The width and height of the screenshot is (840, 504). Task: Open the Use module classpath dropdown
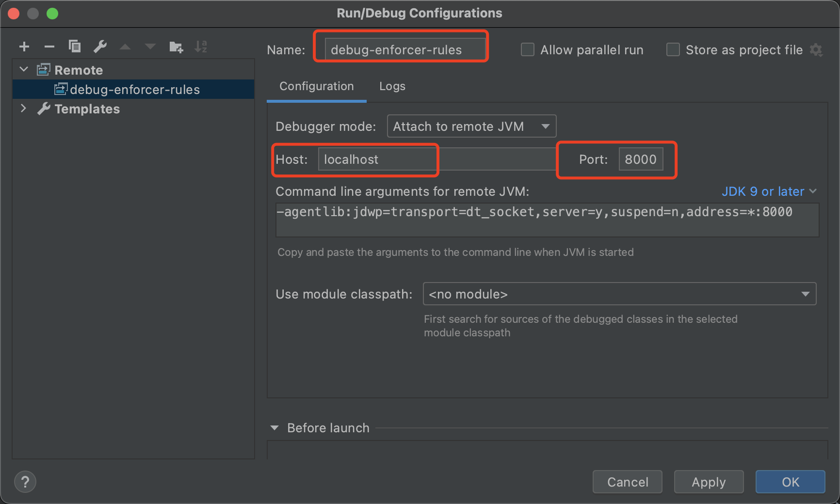tap(619, 294)
